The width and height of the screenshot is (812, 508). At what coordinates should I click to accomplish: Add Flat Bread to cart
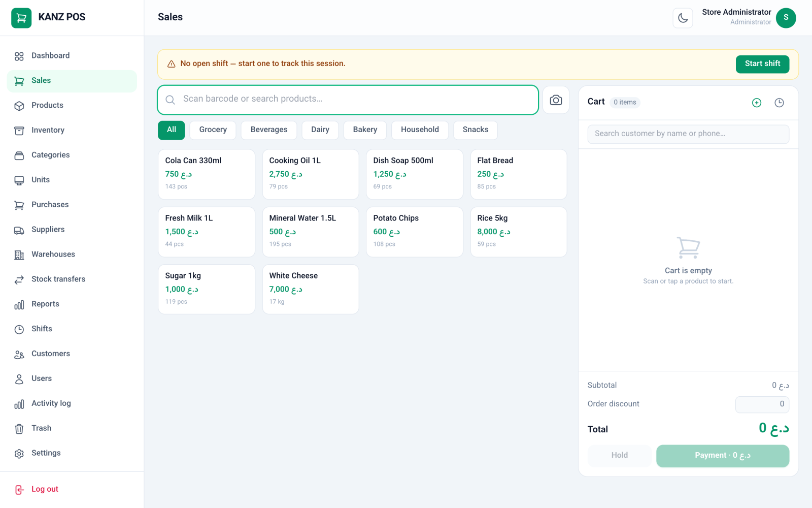[x=519, y=174]
